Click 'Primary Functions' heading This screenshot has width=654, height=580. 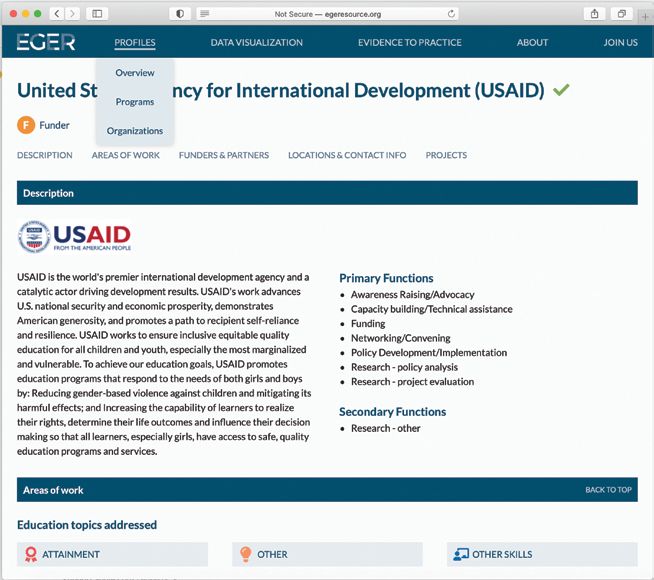pos(386,278)
